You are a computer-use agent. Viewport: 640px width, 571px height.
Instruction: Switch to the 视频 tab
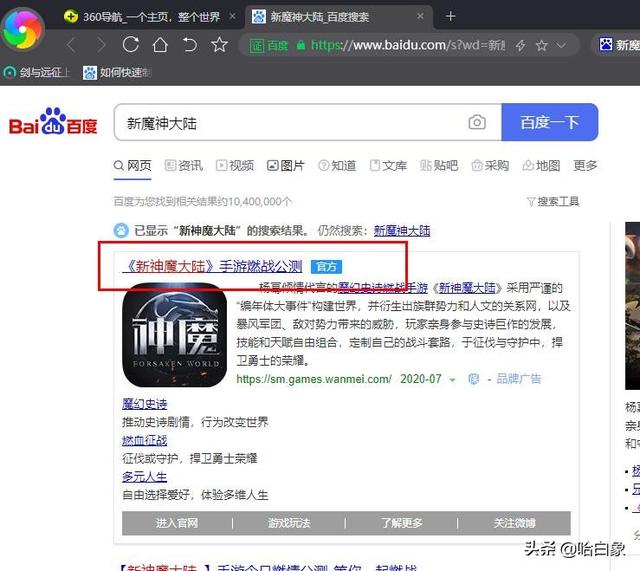tap(235, 166)
